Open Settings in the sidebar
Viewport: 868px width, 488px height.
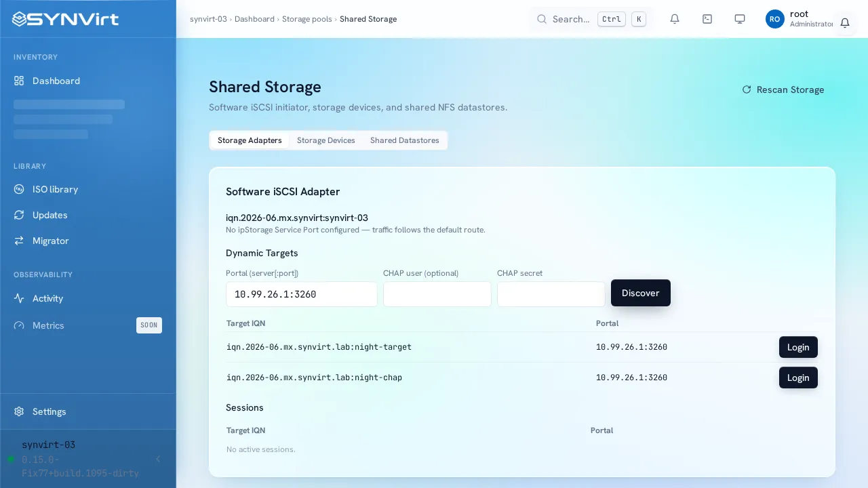click(88, 411)
